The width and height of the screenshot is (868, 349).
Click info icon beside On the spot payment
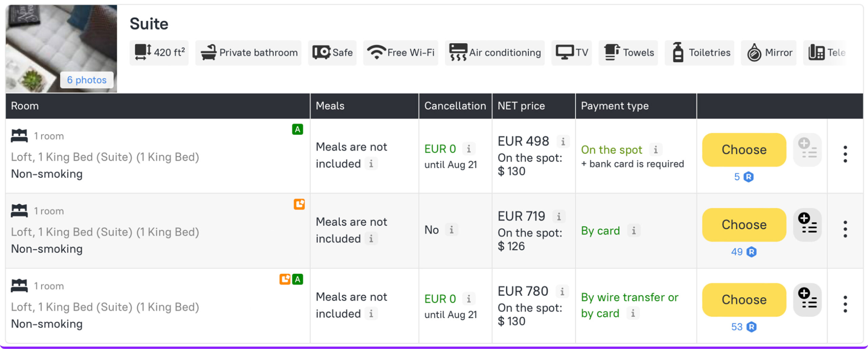tap(656, 150)
